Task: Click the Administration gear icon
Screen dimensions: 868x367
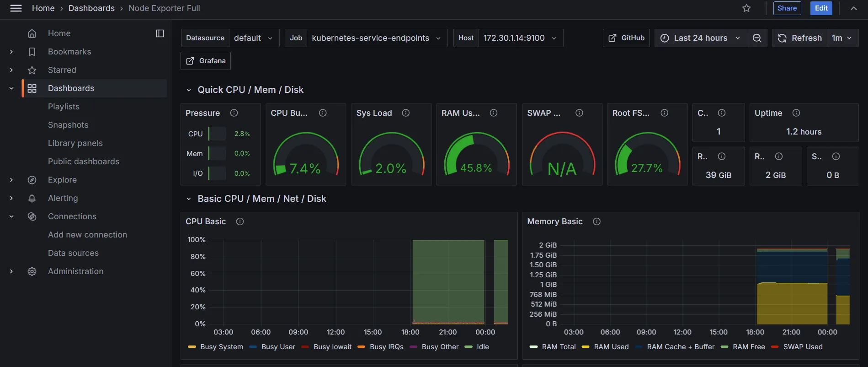Action: click(x=32, y=271)
